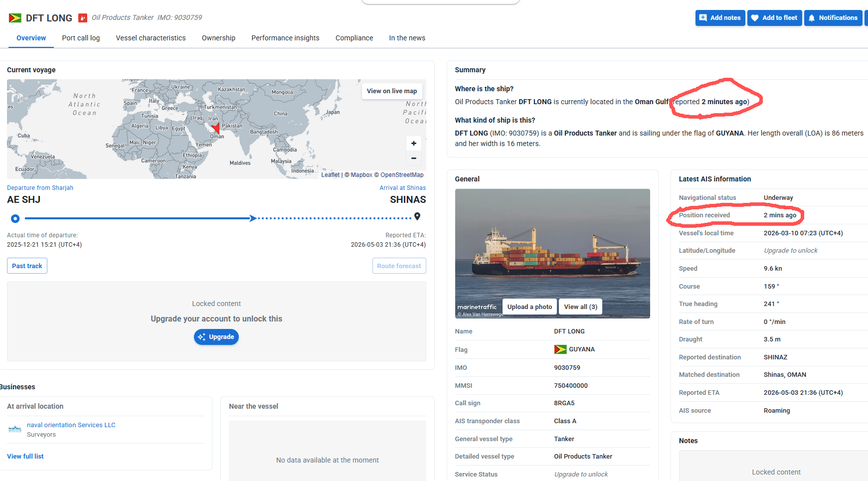This screenshot has width=868, height=481.
Task: Click View on live map button
Action: click(x=391, y=91)
